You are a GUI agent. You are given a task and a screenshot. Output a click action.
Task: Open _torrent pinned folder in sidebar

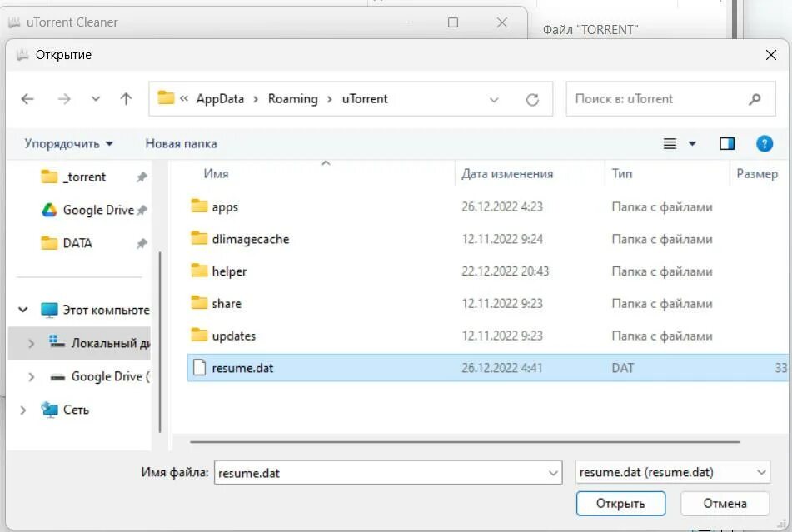84,177
